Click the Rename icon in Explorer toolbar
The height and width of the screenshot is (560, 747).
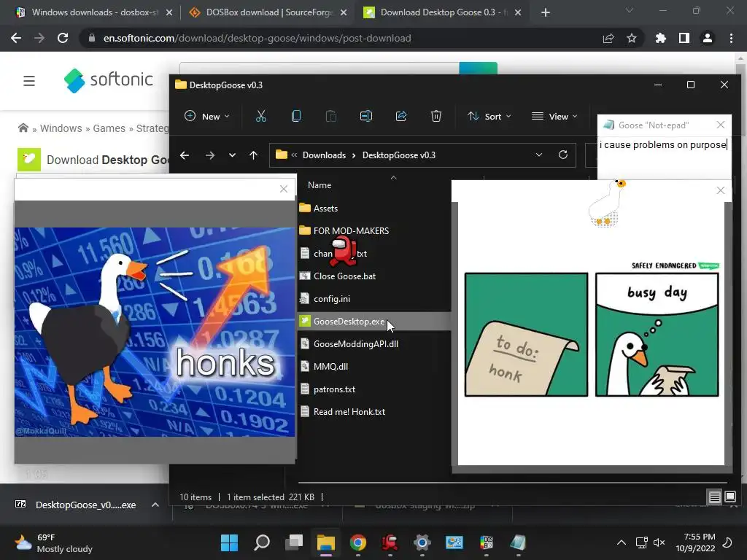[x=366, y=116]
